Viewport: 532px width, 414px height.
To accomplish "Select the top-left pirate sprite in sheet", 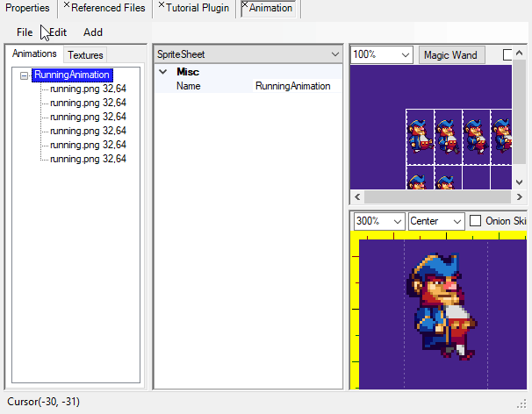I will pyautogui.click(x=419, y=135).
